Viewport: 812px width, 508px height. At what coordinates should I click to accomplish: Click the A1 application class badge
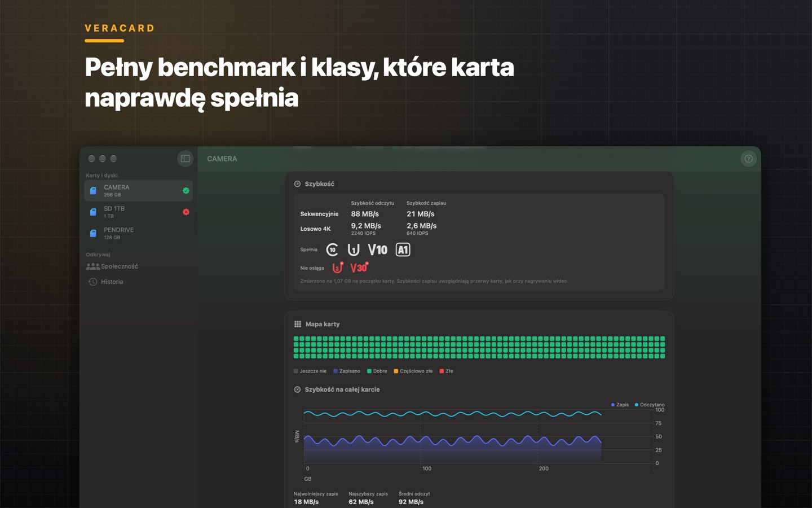point(403,249)
